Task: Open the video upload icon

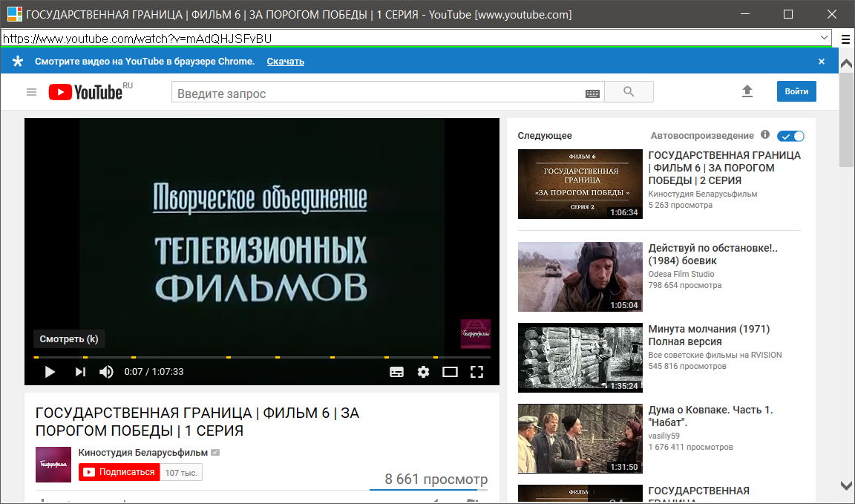Action: [x=747, y=91]
